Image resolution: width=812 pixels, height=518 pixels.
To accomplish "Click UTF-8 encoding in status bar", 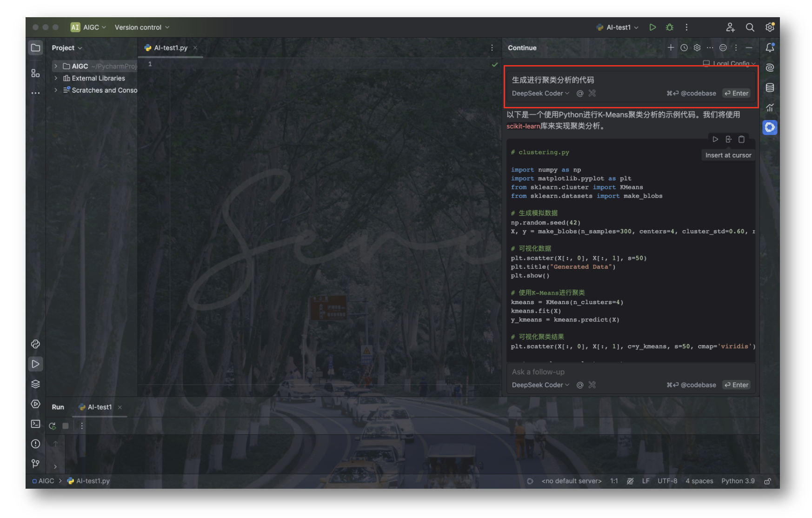I will coord(667,481).
